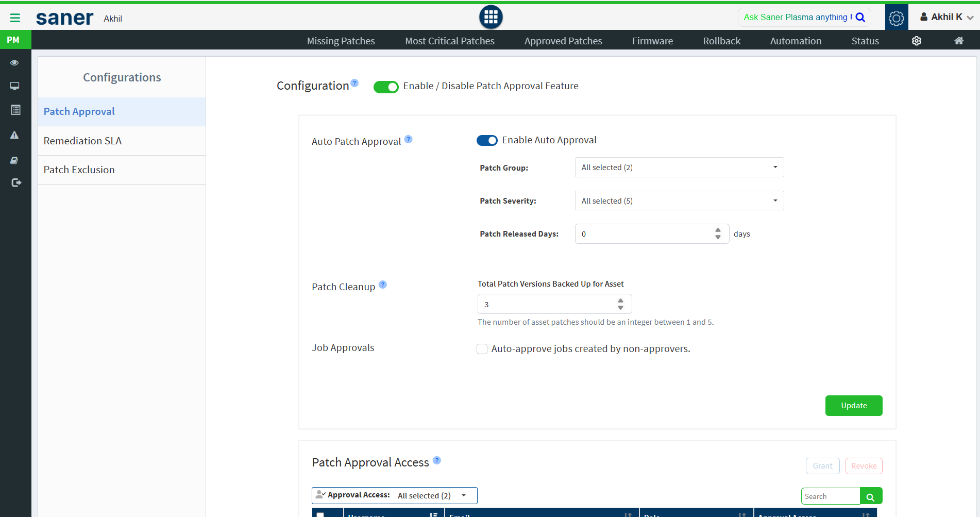Focus the Ask Saner Plasma input

pos(798,17)
